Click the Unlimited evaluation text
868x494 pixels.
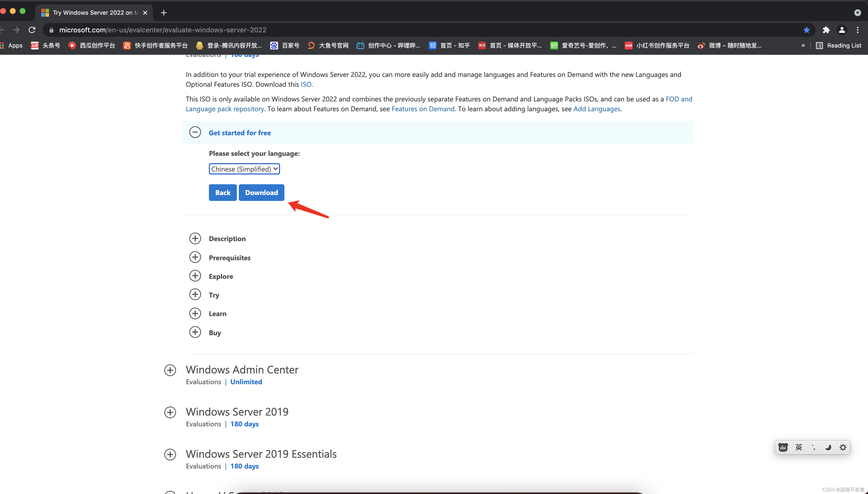click(x=246, y=382)
